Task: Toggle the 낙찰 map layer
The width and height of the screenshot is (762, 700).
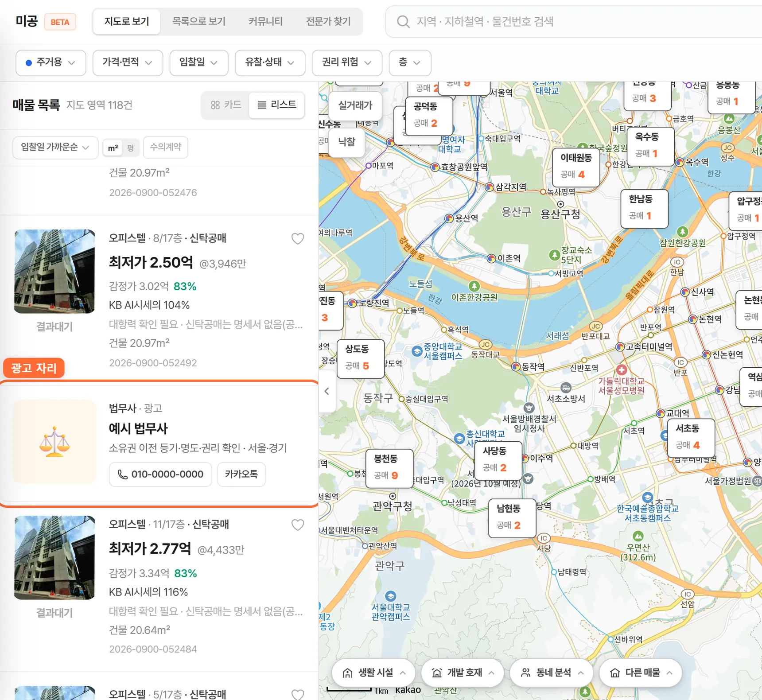Action: 347,142
